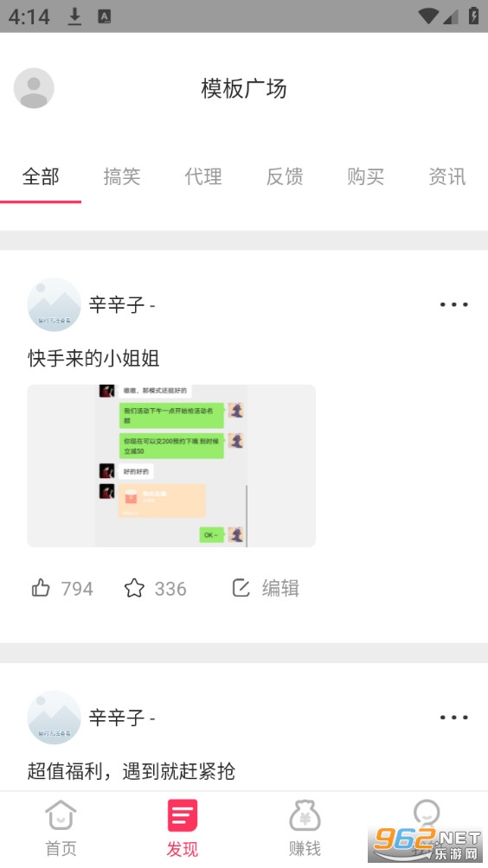Open the 超值福利，遇到就赶紧抢 post text

[132, 770]
